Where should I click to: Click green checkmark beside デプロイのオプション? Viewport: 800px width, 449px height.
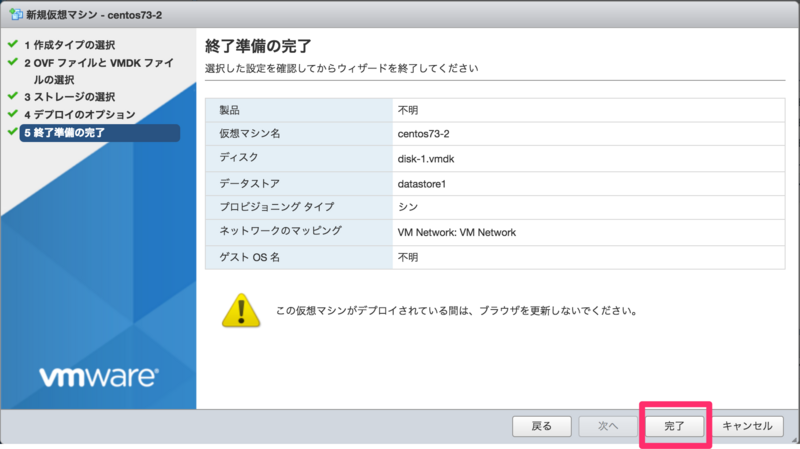13,113
